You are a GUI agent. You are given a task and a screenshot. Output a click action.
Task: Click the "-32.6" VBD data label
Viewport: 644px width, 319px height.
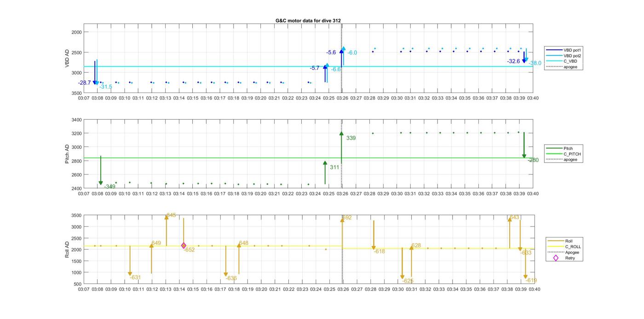tap(513, 61)
